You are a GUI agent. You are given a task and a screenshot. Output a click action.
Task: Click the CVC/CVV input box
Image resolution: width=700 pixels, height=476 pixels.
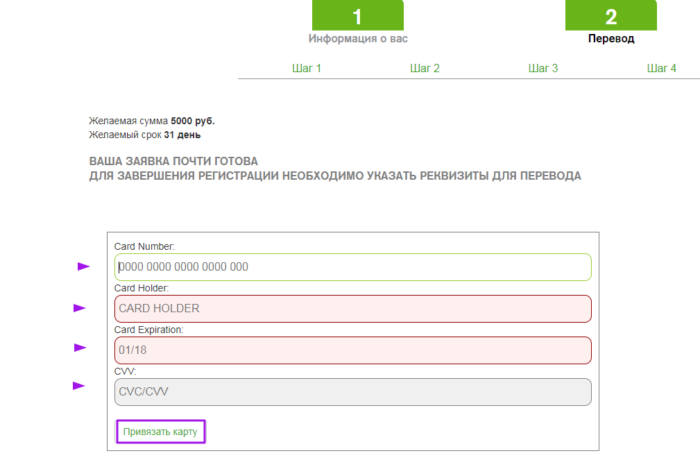click(x=353, y=391)
